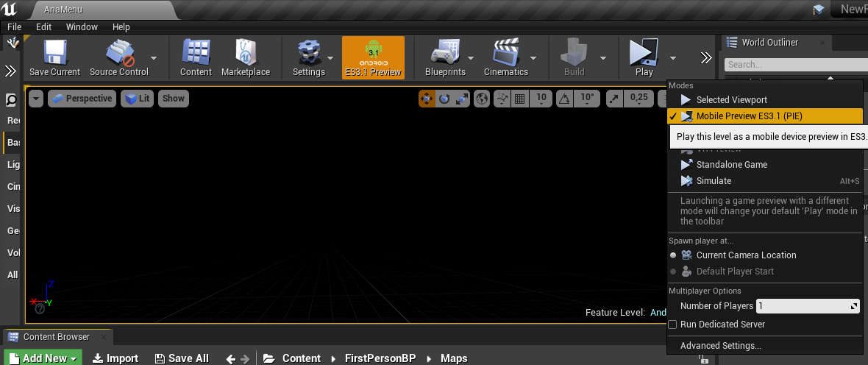Click the Save Current floppy disk icon
This screenshot has width=868, height=365.
[x=55, y=53]
